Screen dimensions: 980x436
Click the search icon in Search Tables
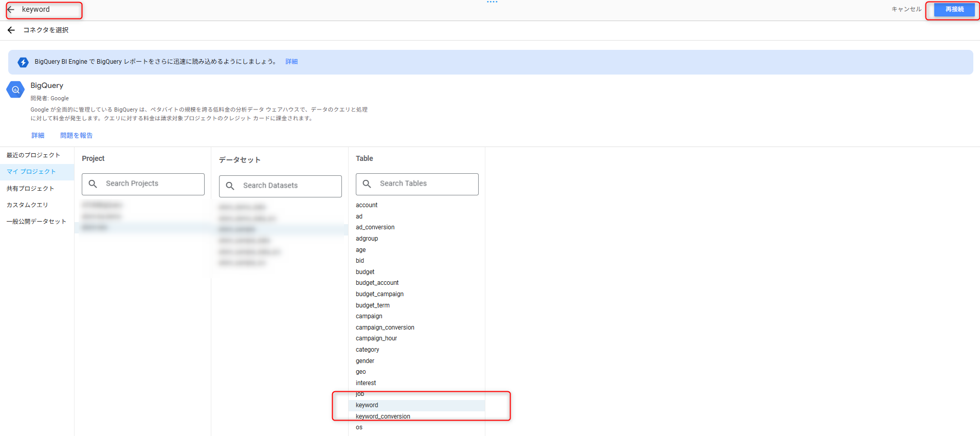coord(367,184)
